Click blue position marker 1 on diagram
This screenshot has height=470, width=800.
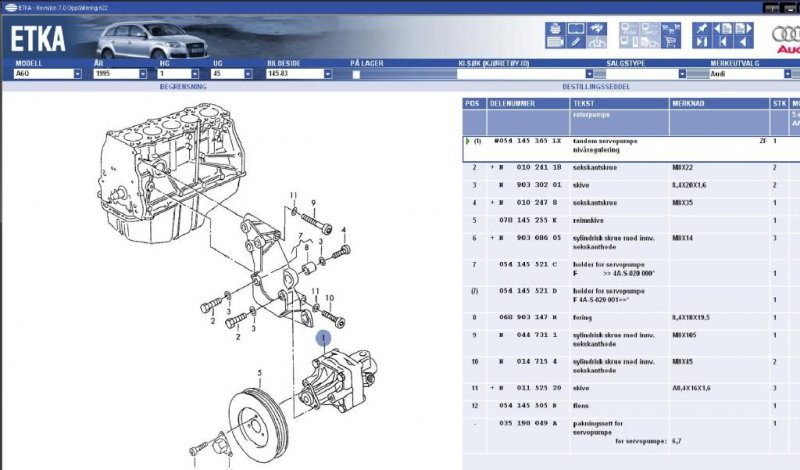pos(322,340)
